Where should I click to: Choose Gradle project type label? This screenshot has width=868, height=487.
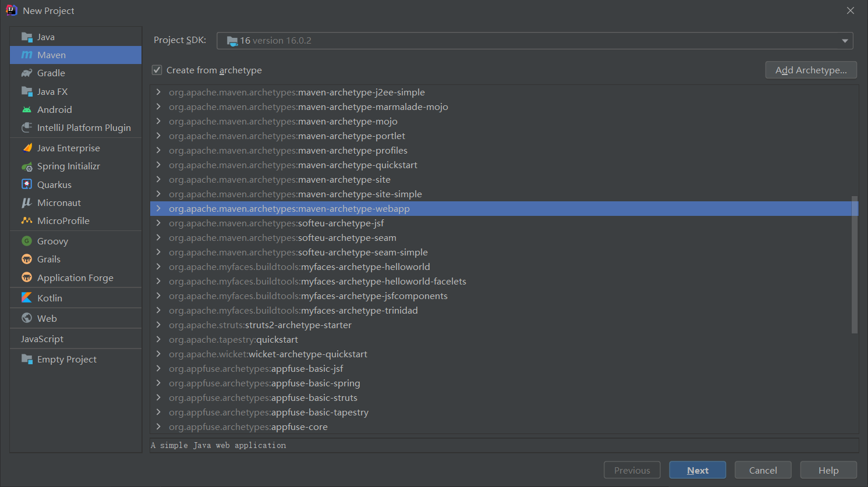click(51, 73)
